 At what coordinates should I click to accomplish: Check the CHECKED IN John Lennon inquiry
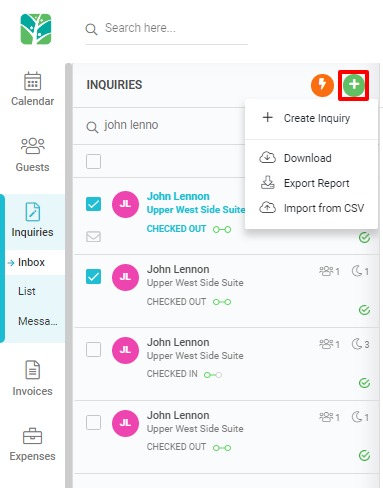93,350
